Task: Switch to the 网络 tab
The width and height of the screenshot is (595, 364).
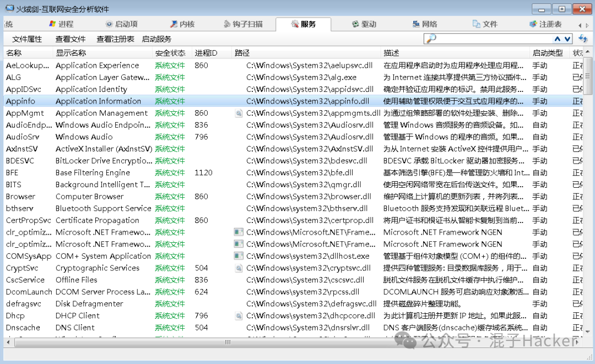Action: 424,23
